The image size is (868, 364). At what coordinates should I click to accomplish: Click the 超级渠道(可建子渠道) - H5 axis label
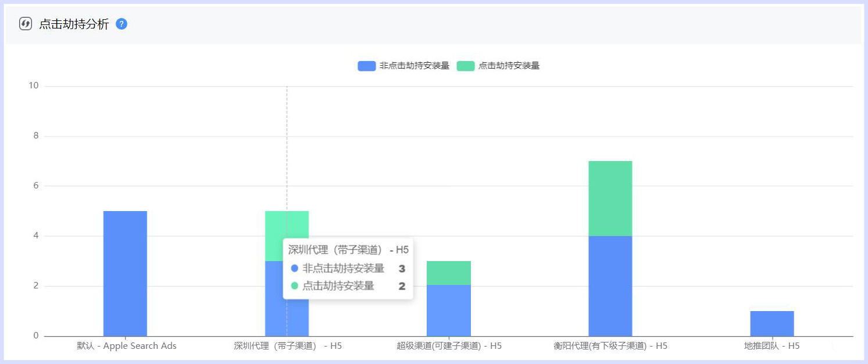pyautogui.click(x=449, y=346)
